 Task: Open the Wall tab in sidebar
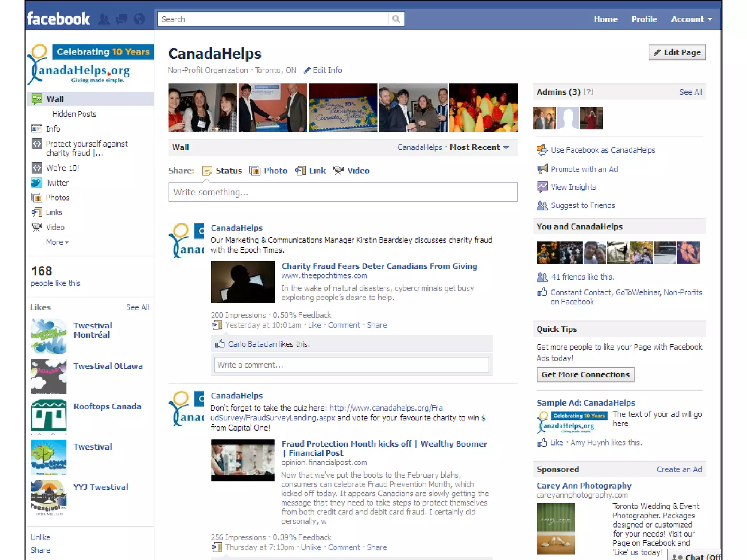tap(55, 99)
